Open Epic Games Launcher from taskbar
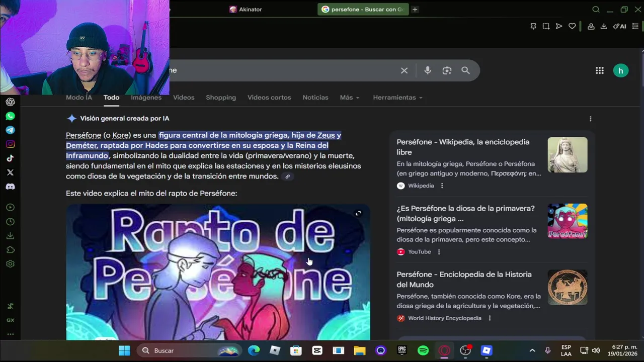The width and height of the screenshot is (644, 362). click(402, 350)
